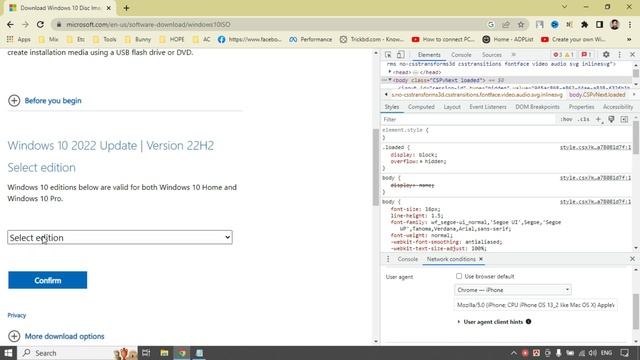
Task: Open the Computed styles tab
Action: click(x=421, y=107)
